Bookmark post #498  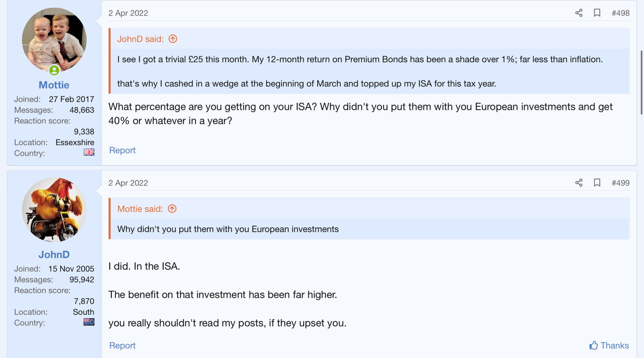[597, 13]
